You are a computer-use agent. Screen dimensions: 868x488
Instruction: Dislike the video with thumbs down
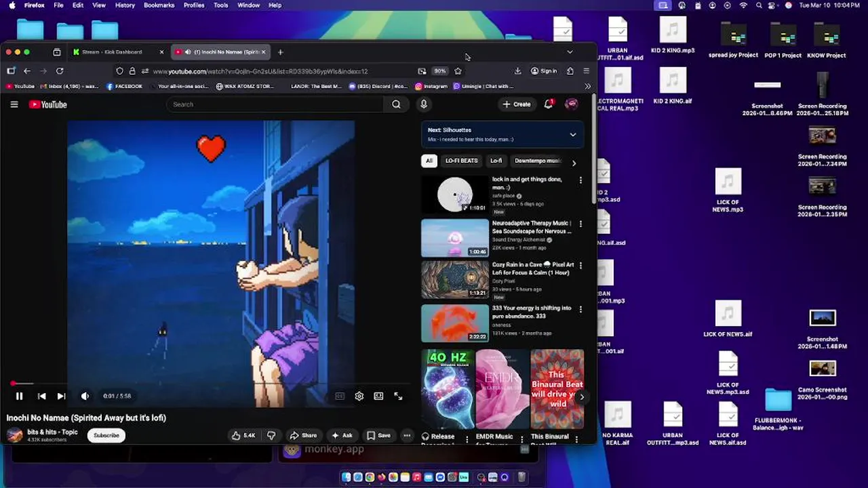pos(271,435)
